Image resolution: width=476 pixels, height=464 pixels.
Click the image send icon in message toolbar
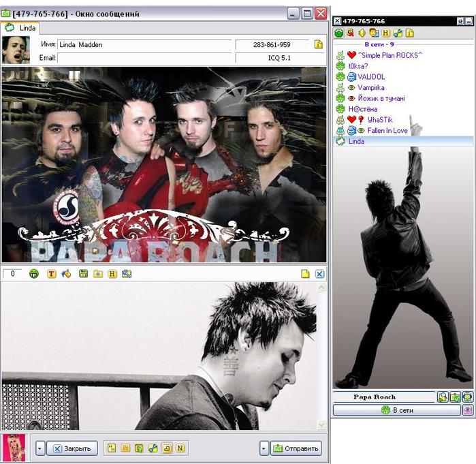coord(127,274)
